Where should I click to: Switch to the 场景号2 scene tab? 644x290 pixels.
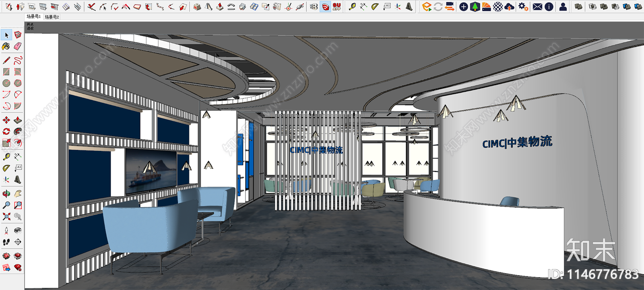point(52,17)
